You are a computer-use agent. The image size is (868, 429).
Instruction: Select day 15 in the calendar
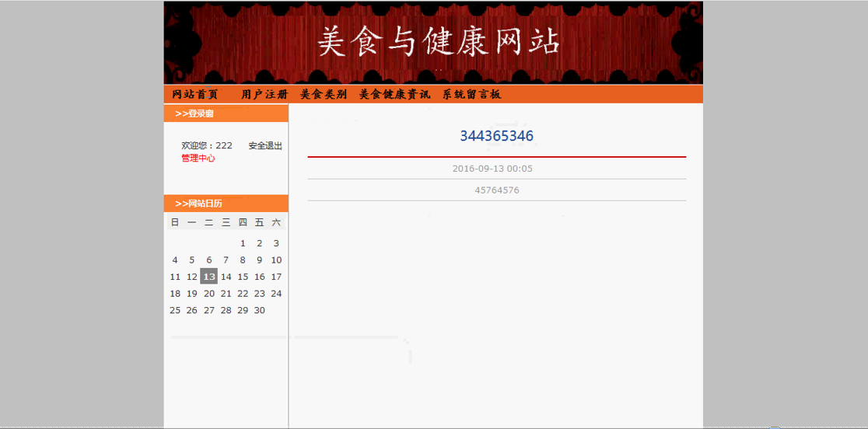pyautogui.click(x=243, y=277)
